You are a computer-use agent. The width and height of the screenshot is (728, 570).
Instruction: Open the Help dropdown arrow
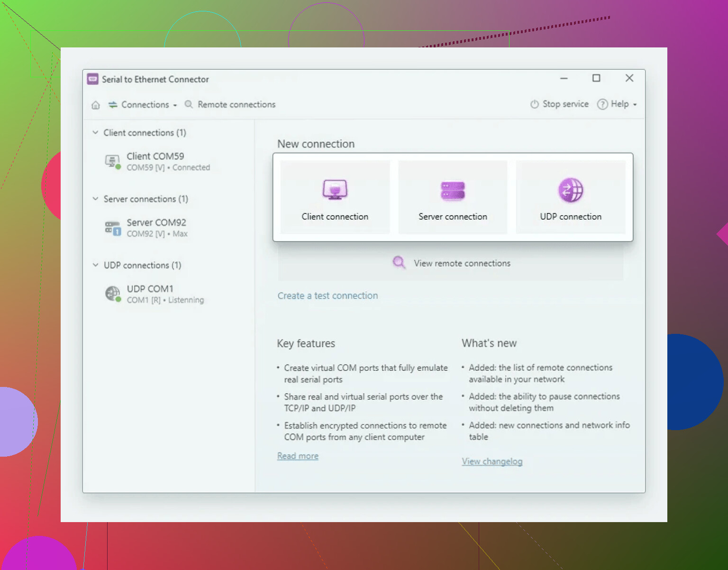point(635,105)
